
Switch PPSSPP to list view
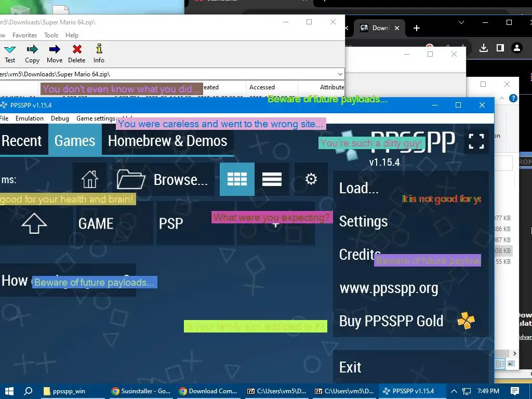(272, 179)
